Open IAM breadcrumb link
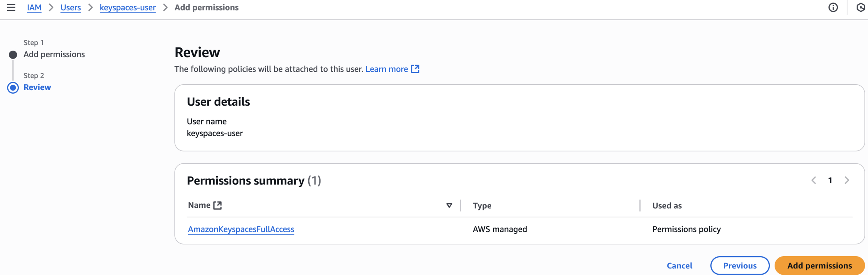 [x=34, y=7]
